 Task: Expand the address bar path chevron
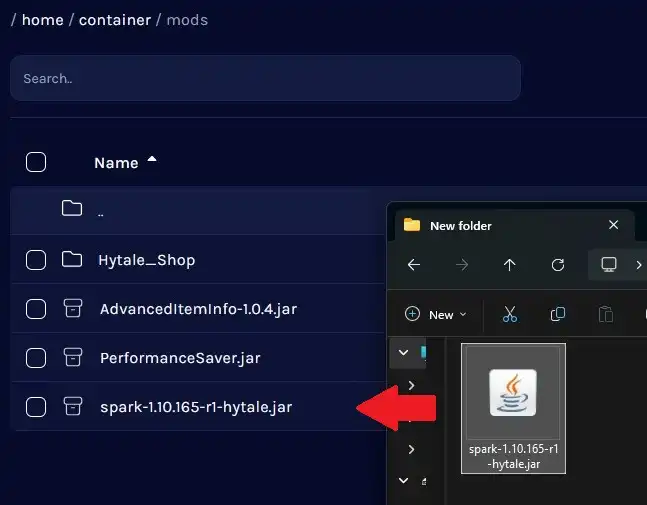pyautogui.click(x=639, y=265)
